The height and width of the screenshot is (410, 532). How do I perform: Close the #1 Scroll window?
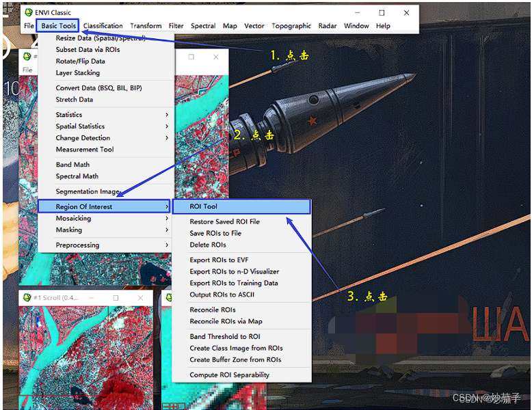coord(140,297)
